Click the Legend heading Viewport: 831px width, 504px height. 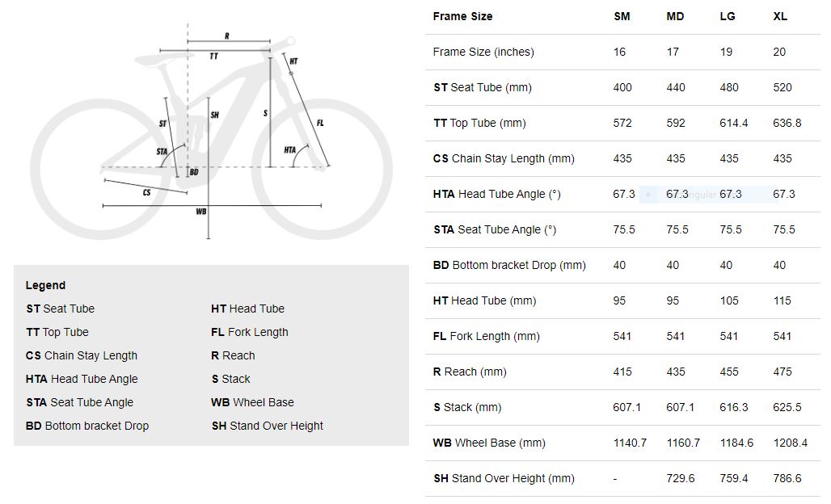[45, 285]
